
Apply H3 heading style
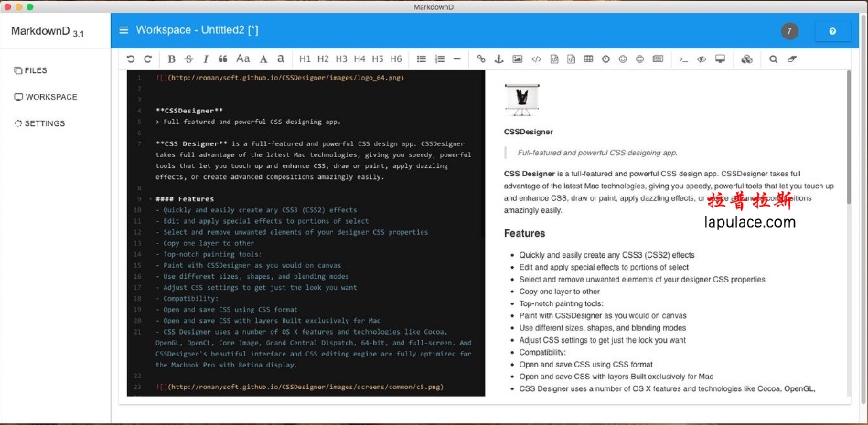click(340, 58)
